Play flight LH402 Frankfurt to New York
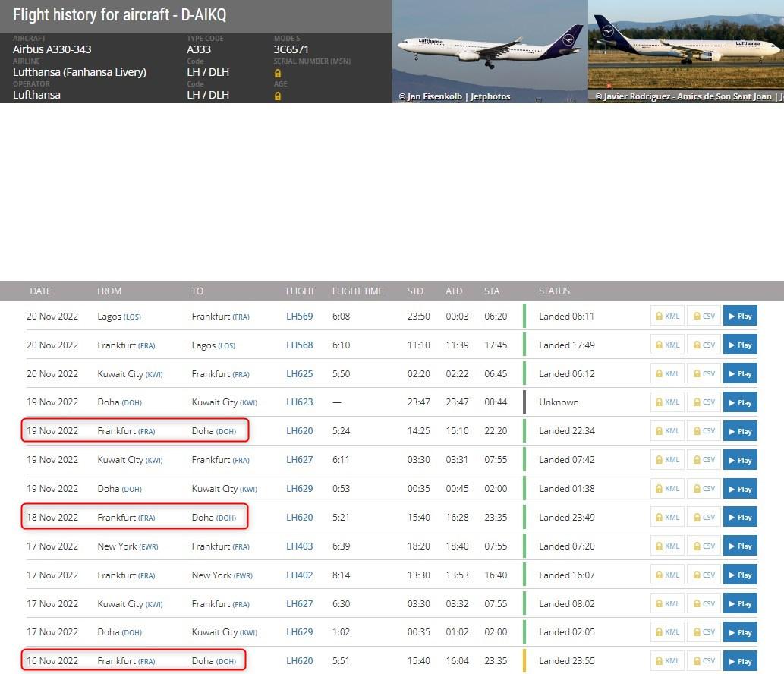 tap(740, 575)
